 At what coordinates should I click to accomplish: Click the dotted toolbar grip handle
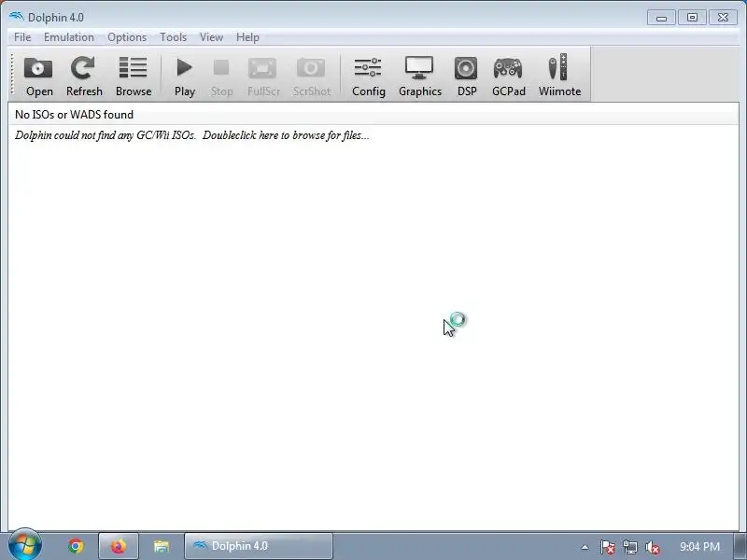13,75
